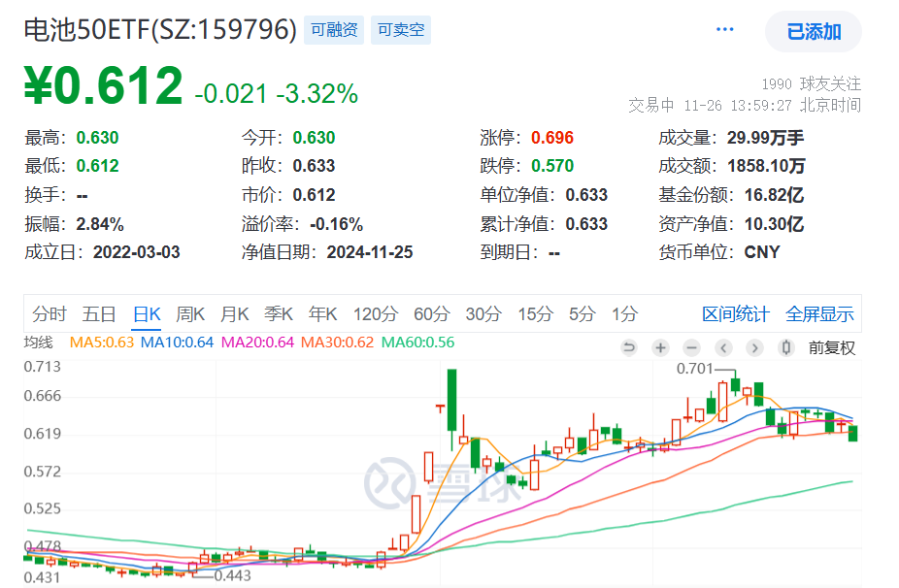Zoom out the chart with minus icon
Image resolution: width=899 pixels, height=588 pixels.
692,347
